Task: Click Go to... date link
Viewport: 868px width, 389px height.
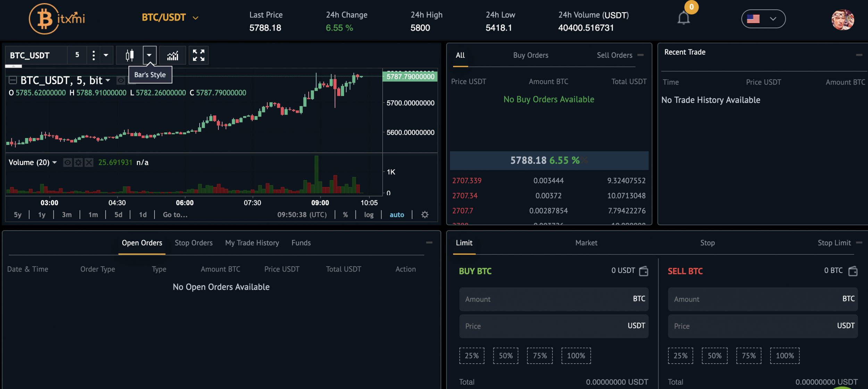Action: point(175,215)
